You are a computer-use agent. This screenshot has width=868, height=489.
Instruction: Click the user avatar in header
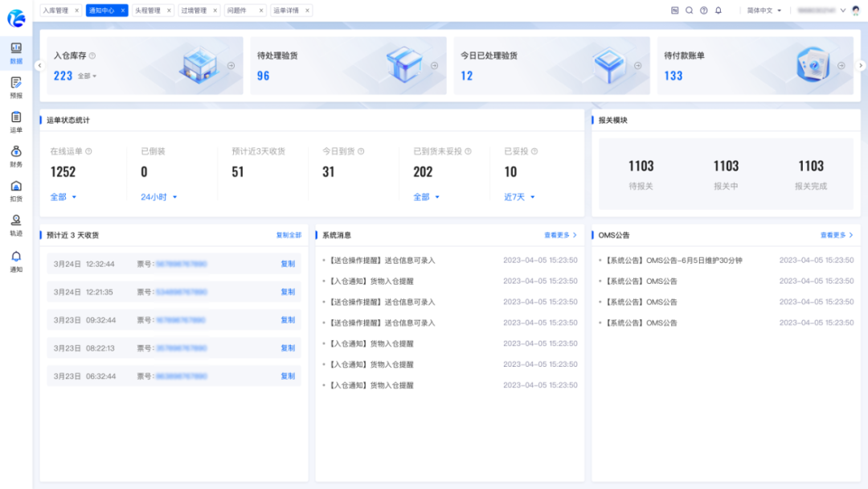[856, 10]
